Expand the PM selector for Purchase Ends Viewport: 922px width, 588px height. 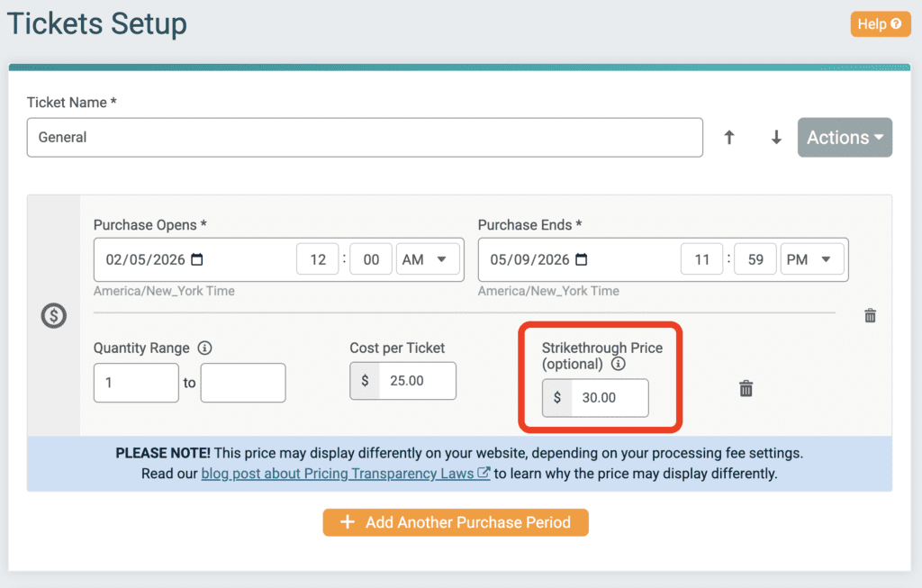click(811, 259)
